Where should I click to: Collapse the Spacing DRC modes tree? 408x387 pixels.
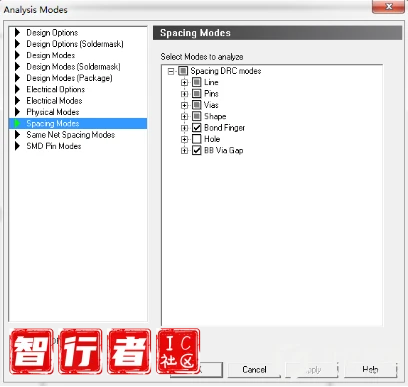[171, 71]
